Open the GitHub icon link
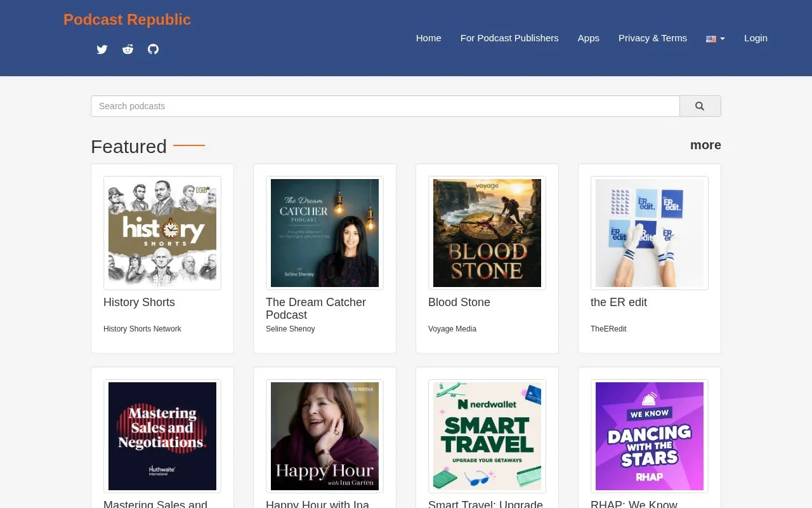 (153, 50)
